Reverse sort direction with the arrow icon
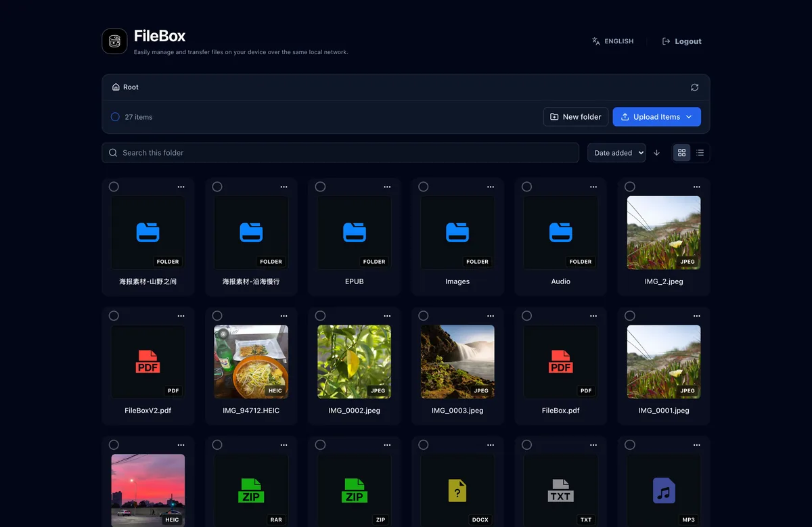The image size is (812, 527). click(656, 153)
